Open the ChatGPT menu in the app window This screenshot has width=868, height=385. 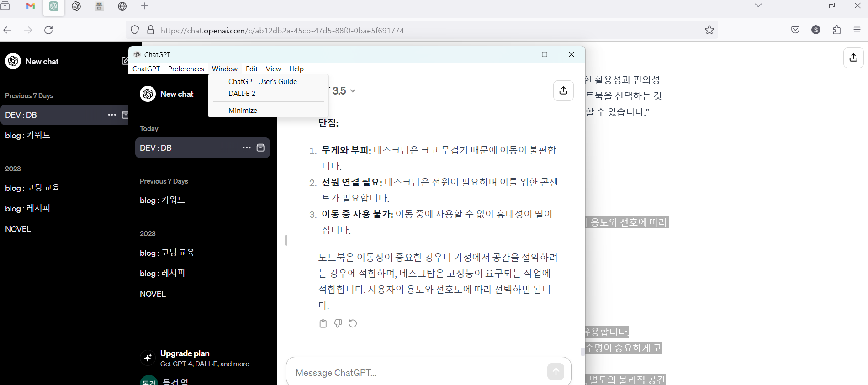pyautogui.click(x=146, y=69)
